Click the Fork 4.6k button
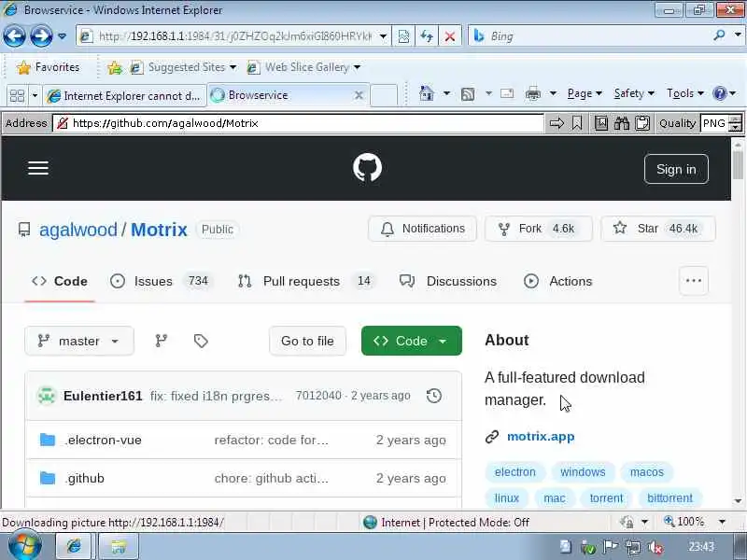 [539, 229]
